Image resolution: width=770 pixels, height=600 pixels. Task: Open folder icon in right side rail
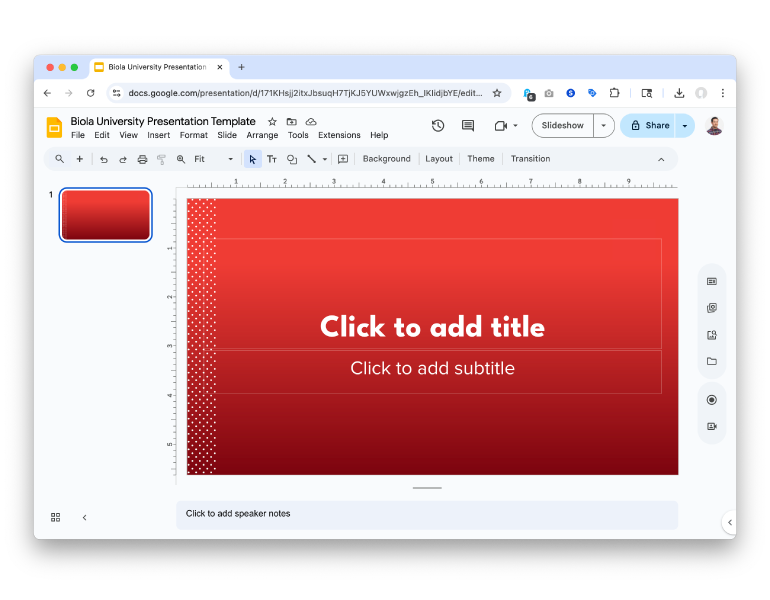[712, 361]
